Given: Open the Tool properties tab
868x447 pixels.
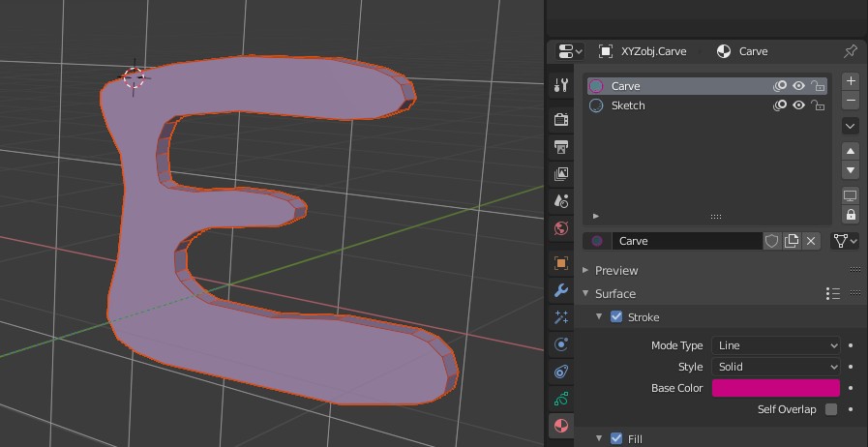Looking at the screenshot, I should (560, 85).
